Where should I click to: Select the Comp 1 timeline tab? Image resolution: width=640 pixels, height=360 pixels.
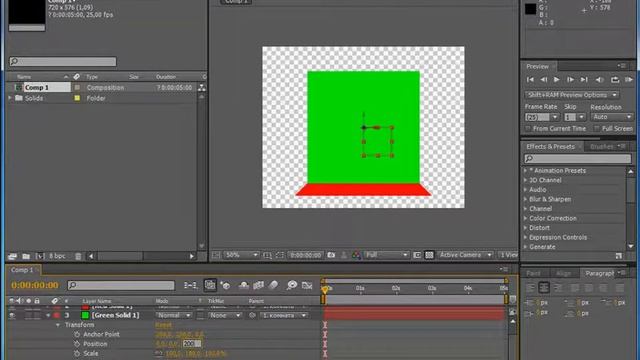pos(22,270)
